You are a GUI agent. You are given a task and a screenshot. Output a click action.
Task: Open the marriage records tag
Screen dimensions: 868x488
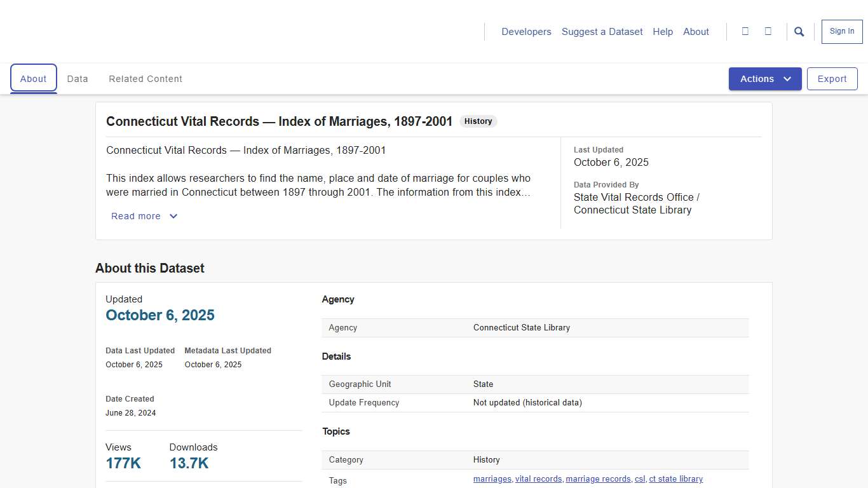tap(598, 478)
